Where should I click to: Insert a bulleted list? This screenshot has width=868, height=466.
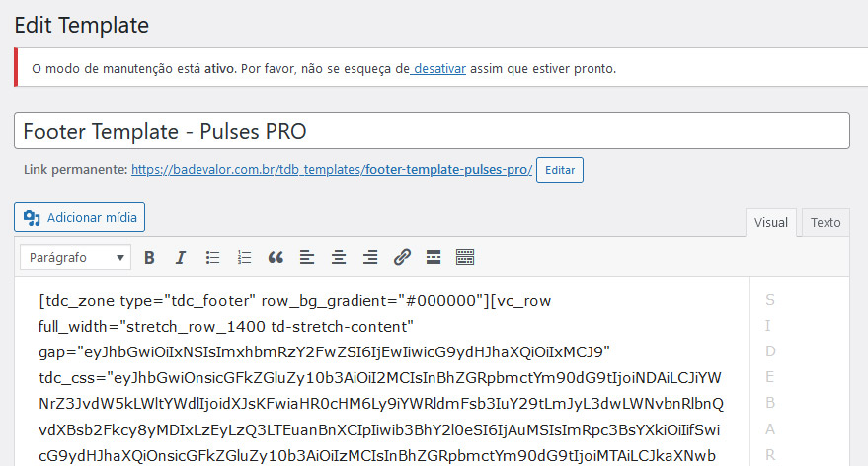click(212, 258)
